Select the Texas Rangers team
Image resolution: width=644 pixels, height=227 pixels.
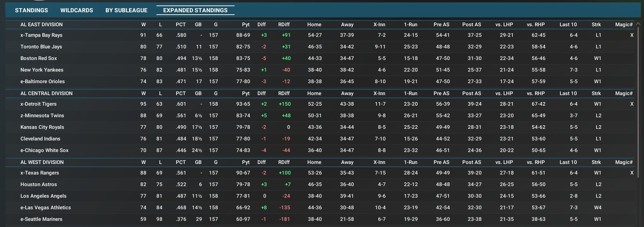[x=40, y=173]
